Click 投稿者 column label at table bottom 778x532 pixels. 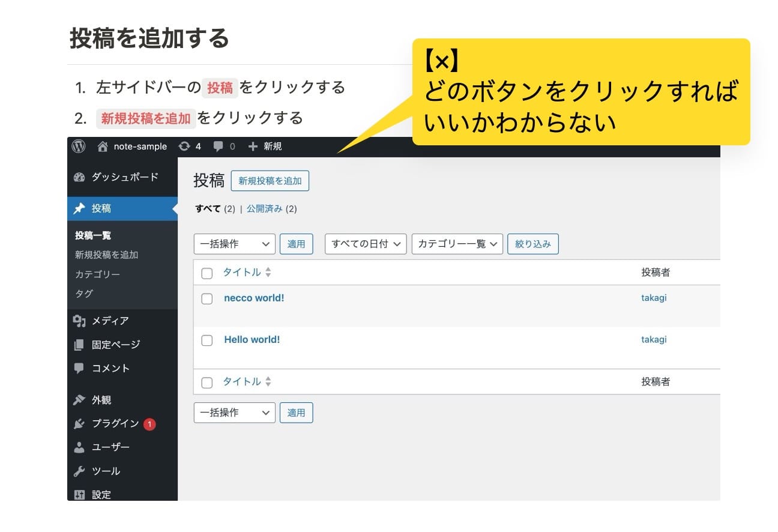(656, 382)
